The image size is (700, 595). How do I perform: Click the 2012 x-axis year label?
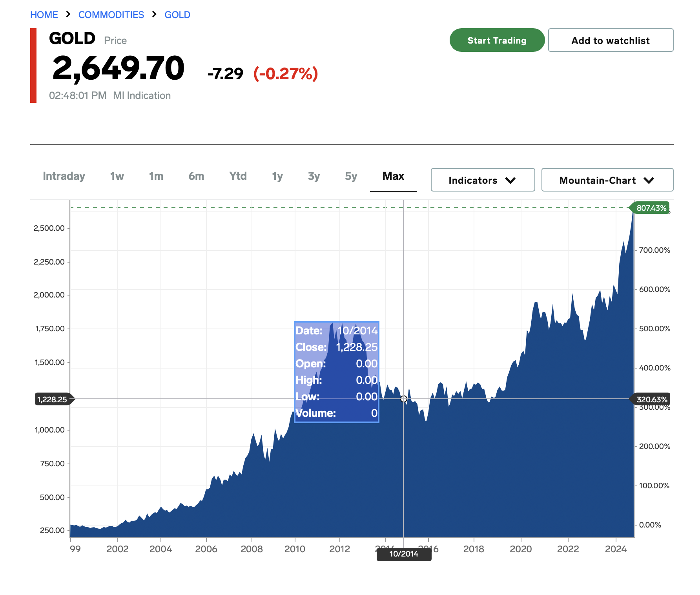click(x=339, y=549)
